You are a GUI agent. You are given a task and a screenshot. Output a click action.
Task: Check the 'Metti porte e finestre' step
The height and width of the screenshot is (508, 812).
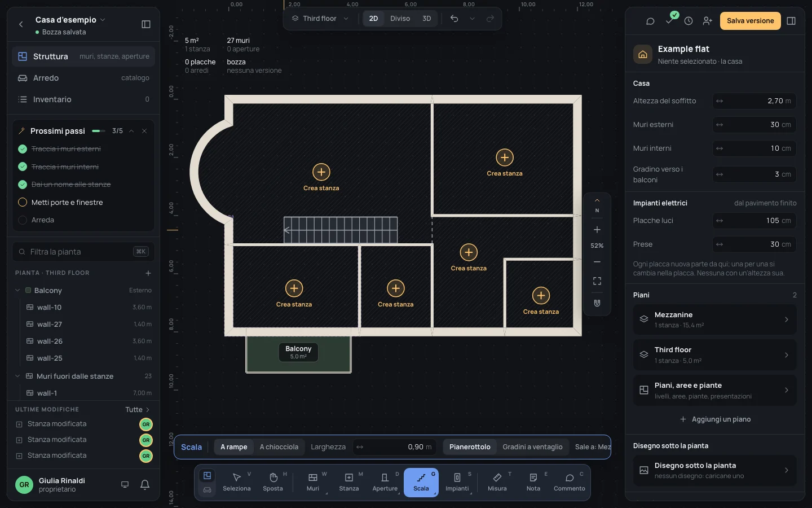(x=23, y=202)
